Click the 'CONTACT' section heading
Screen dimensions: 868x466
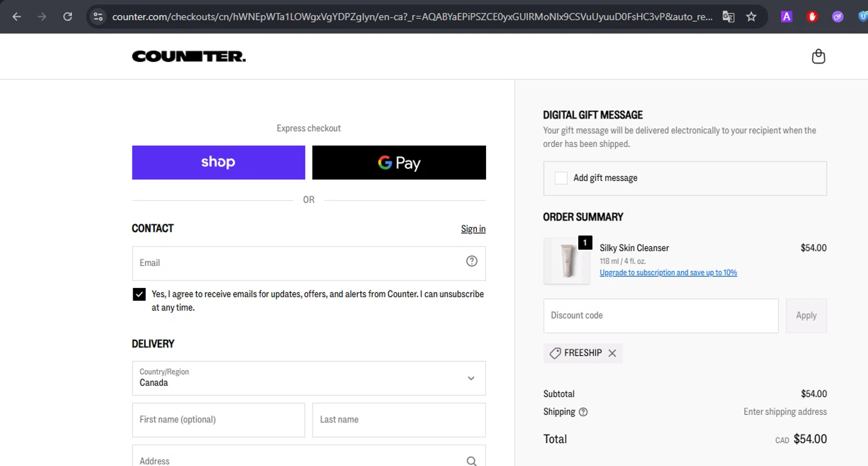click(153, 228)
